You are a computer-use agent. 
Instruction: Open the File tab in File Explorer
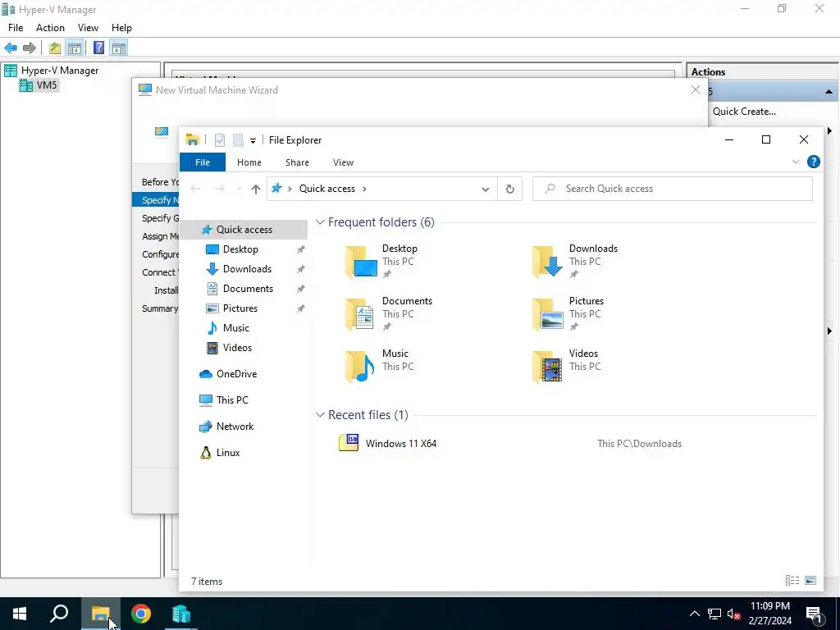(x=203, y=162)
